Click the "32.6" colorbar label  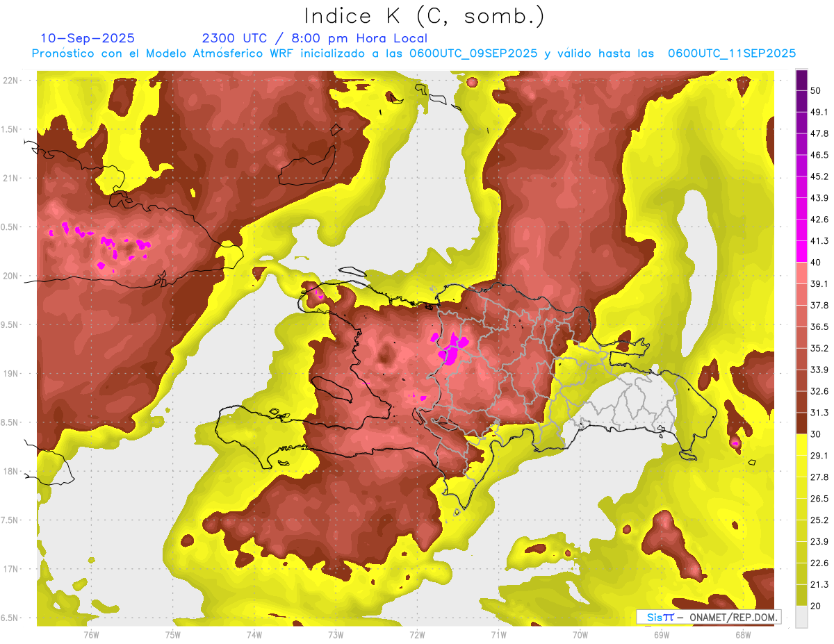[x=819, y=391]
